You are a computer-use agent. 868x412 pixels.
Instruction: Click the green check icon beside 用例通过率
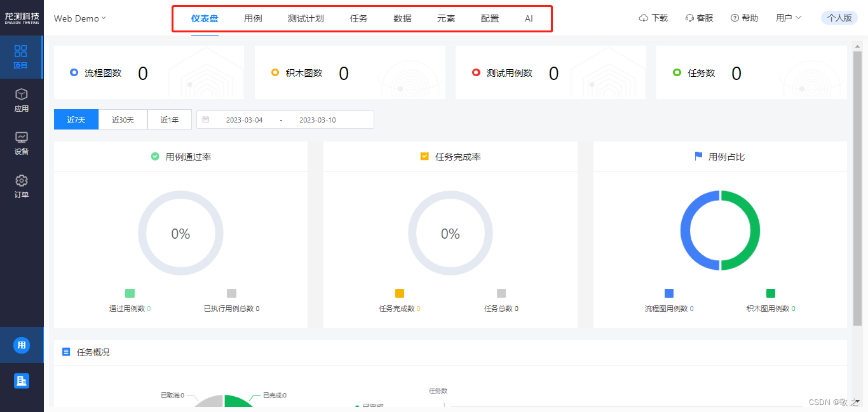point(155,156)
